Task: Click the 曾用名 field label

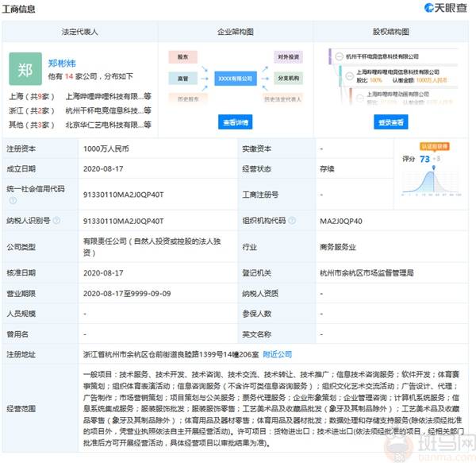Action: click(17, 334)
